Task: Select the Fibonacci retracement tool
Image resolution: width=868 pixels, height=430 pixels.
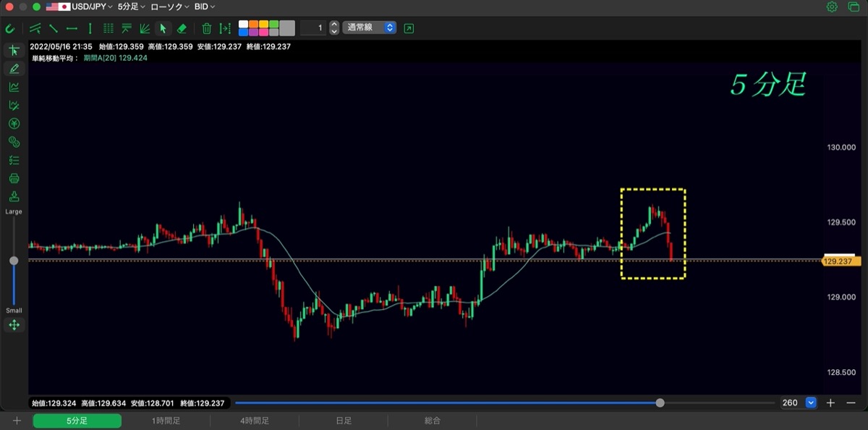Action: 127,29
